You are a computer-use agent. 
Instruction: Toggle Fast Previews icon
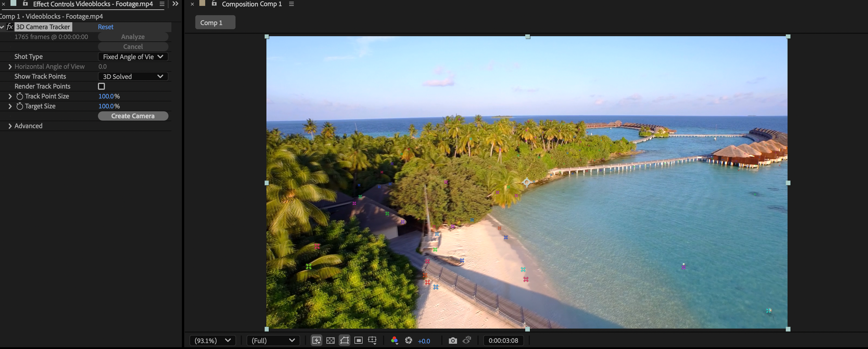316,341
